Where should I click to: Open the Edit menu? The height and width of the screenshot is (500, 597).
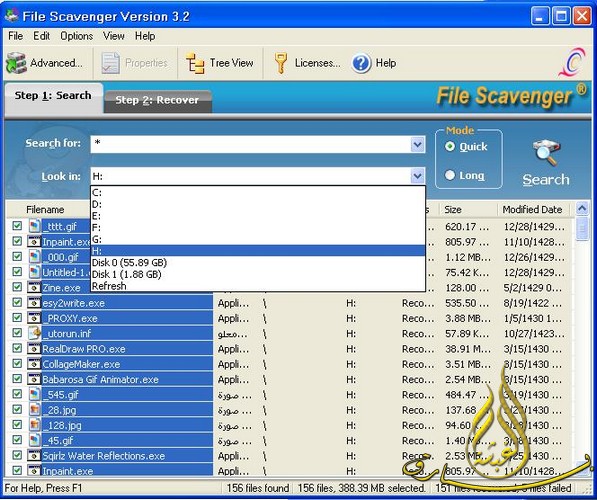pos(42,36)
